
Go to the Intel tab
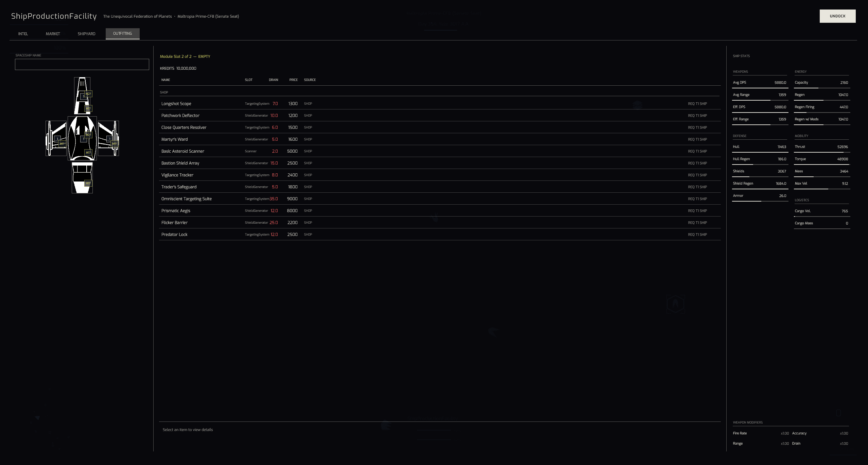coord(23,34)
